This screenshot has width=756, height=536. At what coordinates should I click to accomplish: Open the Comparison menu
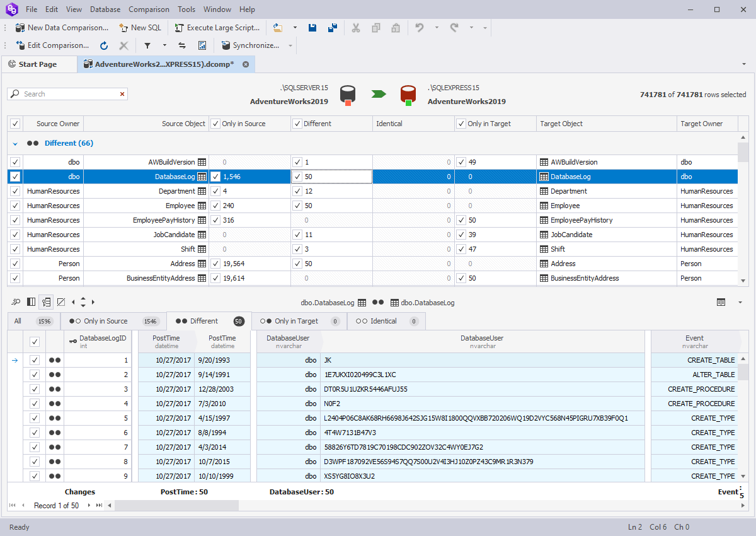[x=149, y=9]
